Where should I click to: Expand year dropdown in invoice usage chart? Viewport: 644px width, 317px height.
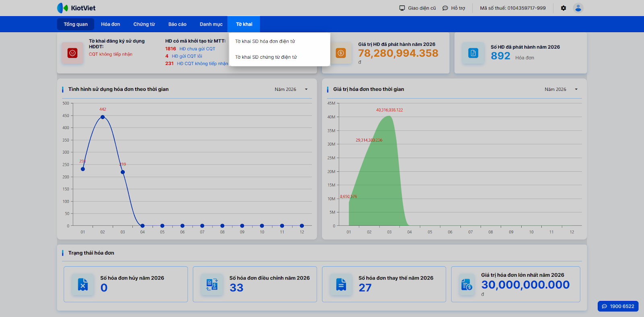coord(306,89)
